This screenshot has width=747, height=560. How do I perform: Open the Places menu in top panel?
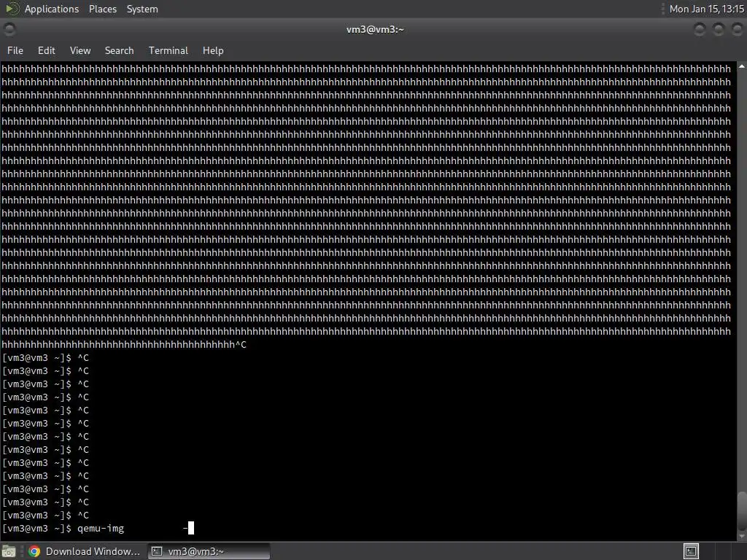[102, 9]
